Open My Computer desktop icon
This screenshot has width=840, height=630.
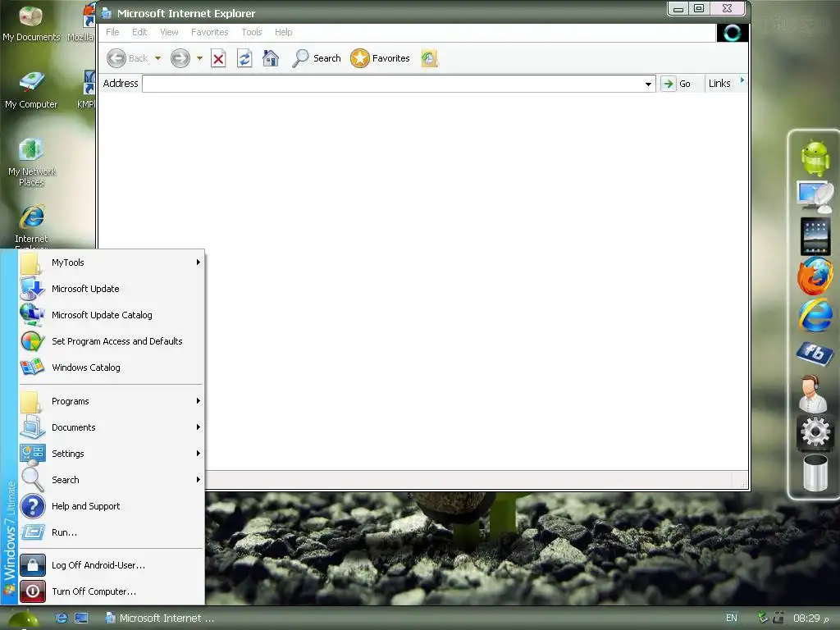tap(31, 90)
